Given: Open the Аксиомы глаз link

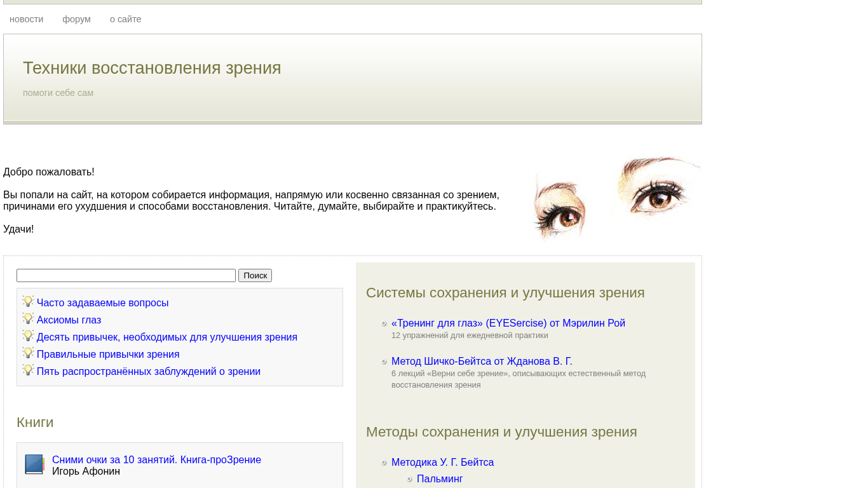Looking at the screenshot, I should pyautogui.click(x=69, y=320).
